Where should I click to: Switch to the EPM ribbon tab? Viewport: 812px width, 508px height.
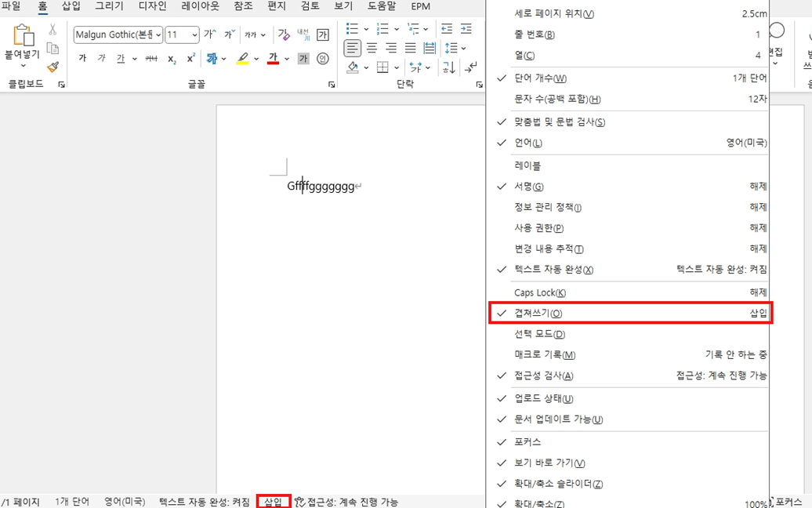coord(420,6)
